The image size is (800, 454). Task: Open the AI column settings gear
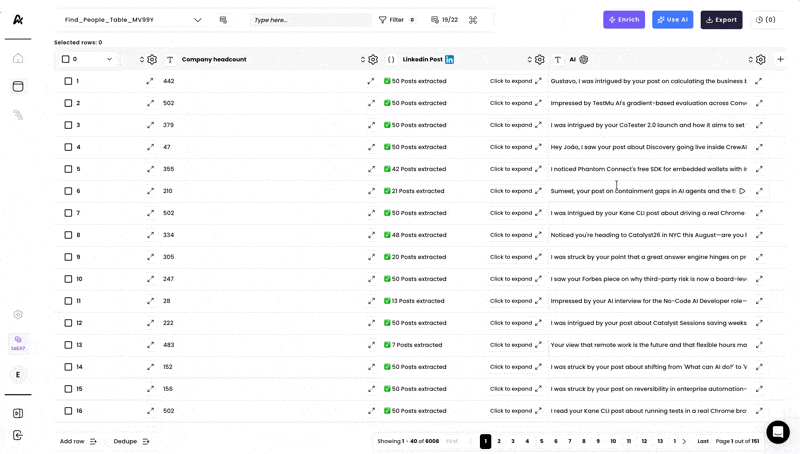[x=761, y=60]
